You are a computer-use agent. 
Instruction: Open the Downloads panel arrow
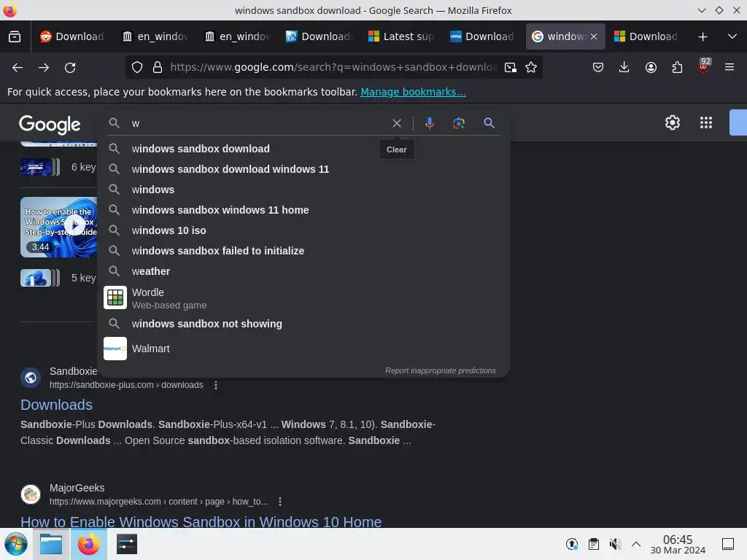click(624, 68)
